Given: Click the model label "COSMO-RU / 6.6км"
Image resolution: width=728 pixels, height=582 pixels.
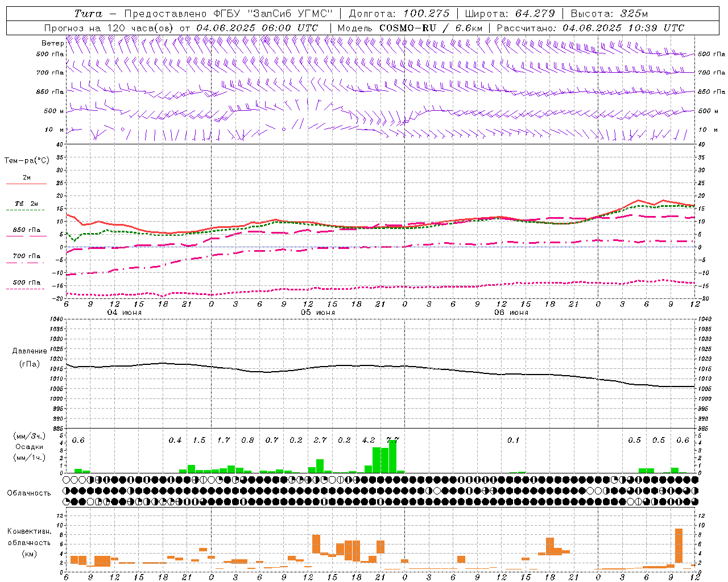Looking at the screenshot, I should (431, 28).
